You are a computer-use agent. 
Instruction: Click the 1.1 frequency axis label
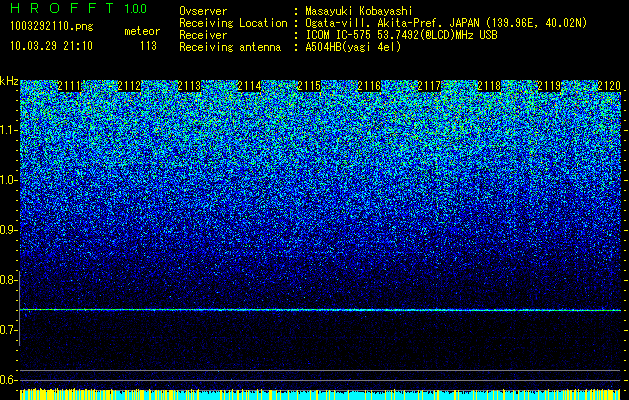8,130
